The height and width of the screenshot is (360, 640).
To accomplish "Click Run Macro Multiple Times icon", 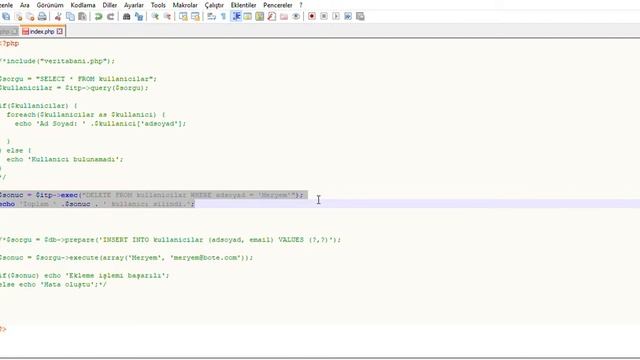I will (x=348, y=16).
